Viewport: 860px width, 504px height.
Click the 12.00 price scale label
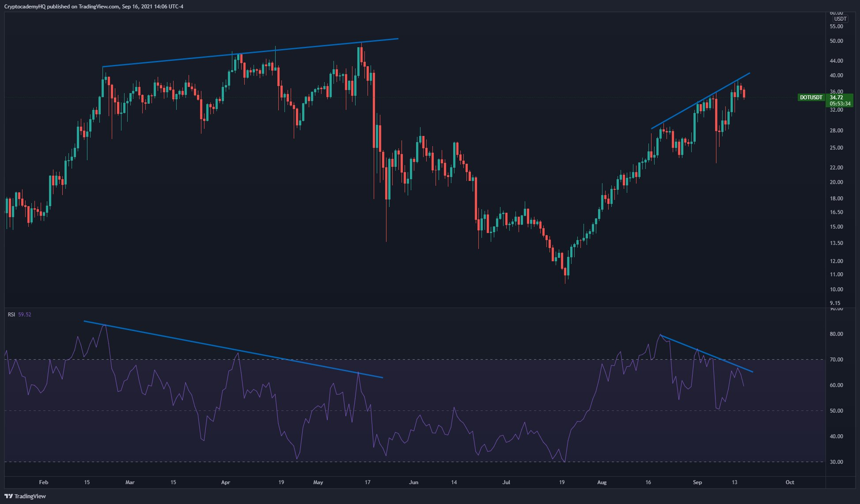click(836, 261)
